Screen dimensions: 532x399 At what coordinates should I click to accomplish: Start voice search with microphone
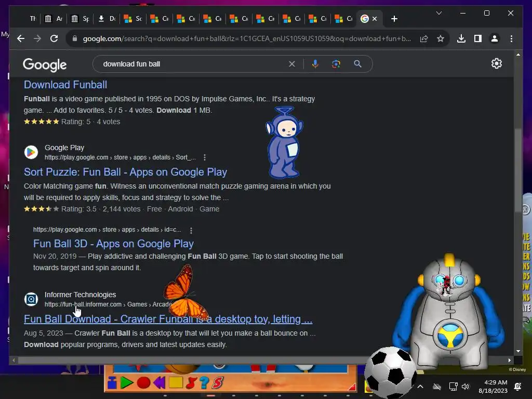(315, 64)
